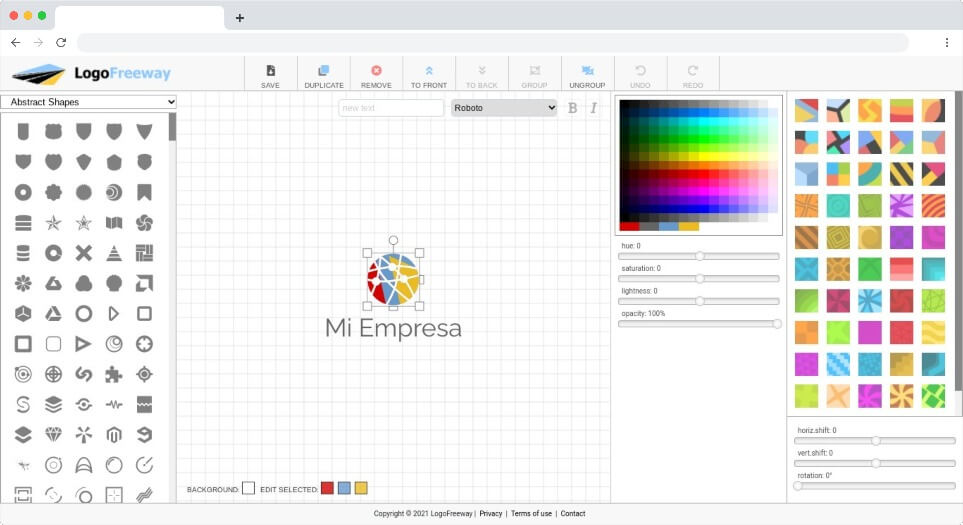Click the GROUP toolbar icon
This screenshot has width=963, height=525.
[x=534, y=71]
